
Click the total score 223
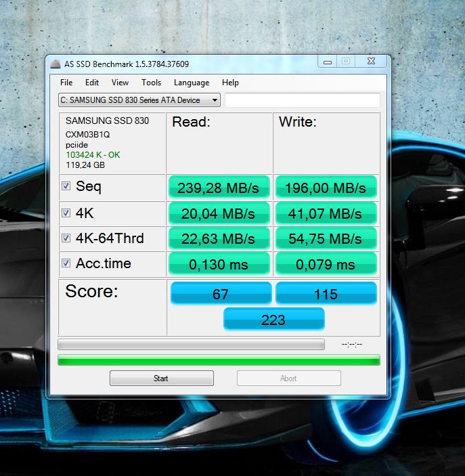[x=273, y=320]
